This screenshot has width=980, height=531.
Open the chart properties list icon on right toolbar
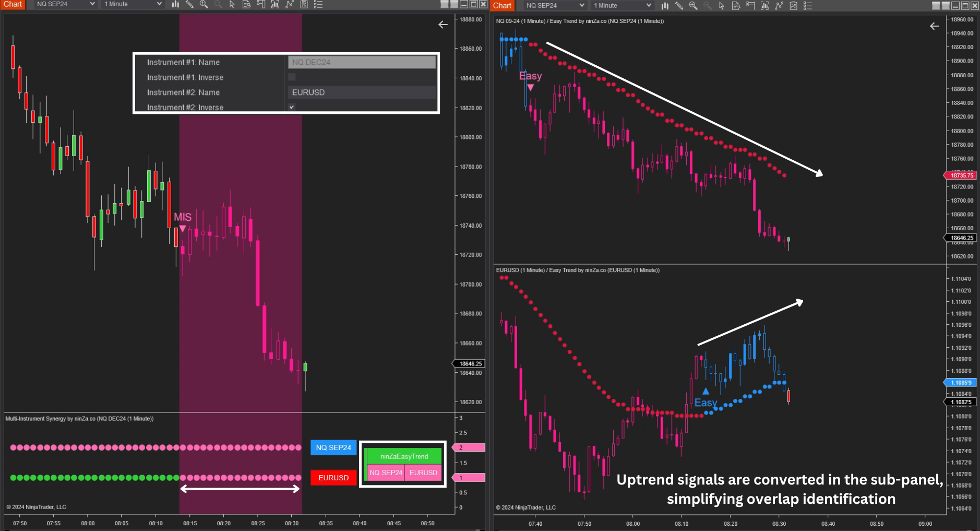(808, 5)
